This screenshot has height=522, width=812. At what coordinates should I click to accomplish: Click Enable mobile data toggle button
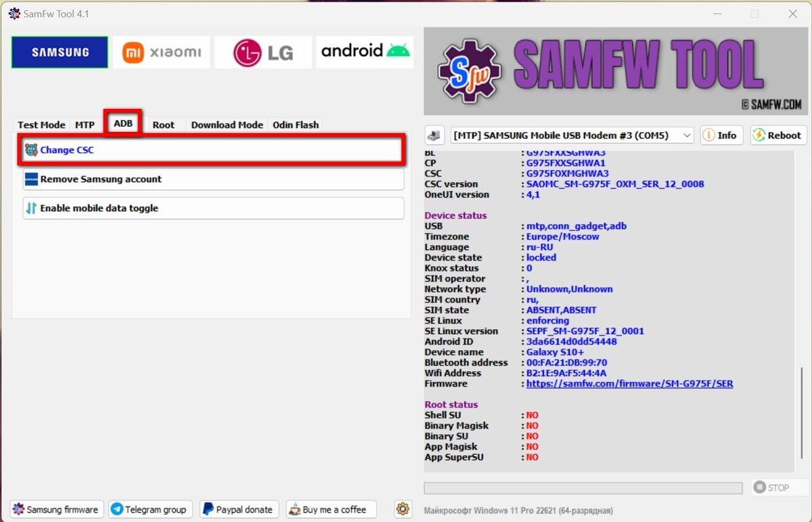click(213, 209)
